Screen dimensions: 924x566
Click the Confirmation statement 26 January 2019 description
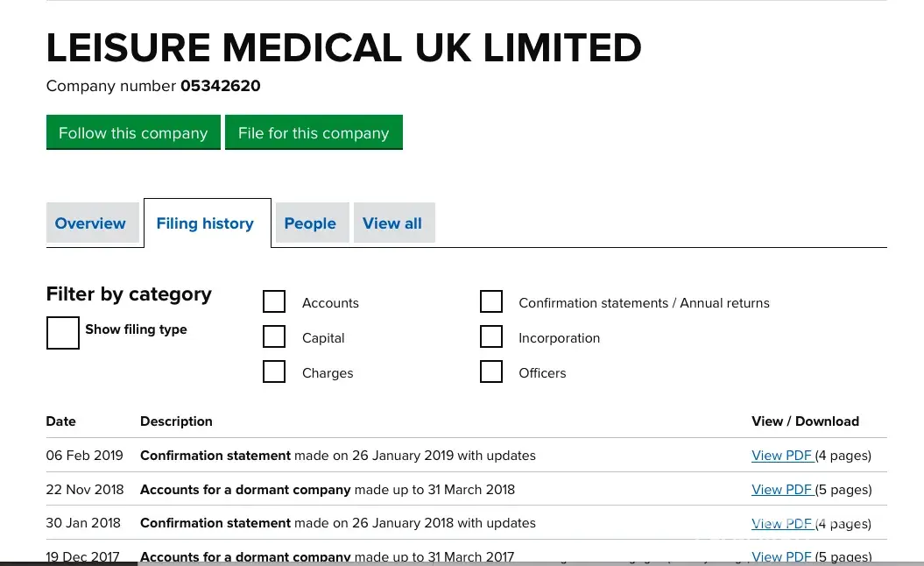click(x=337, y=456)
